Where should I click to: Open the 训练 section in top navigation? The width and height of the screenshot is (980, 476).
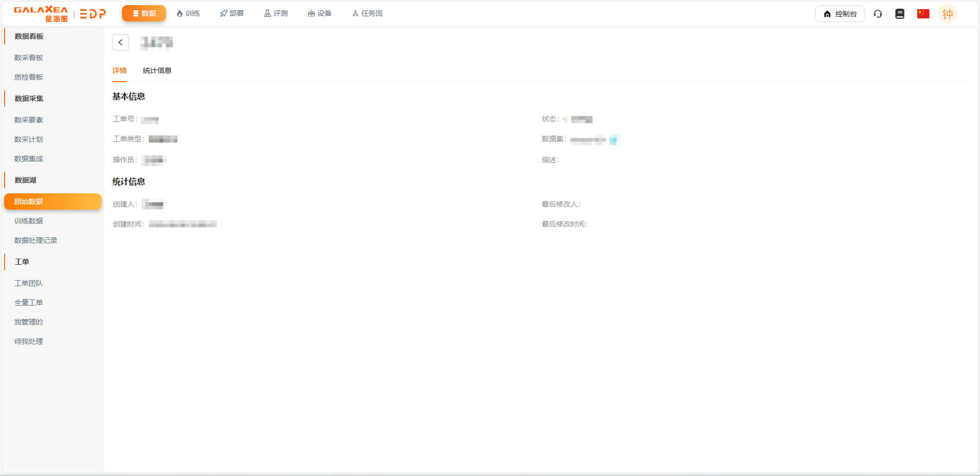(188, 13)
